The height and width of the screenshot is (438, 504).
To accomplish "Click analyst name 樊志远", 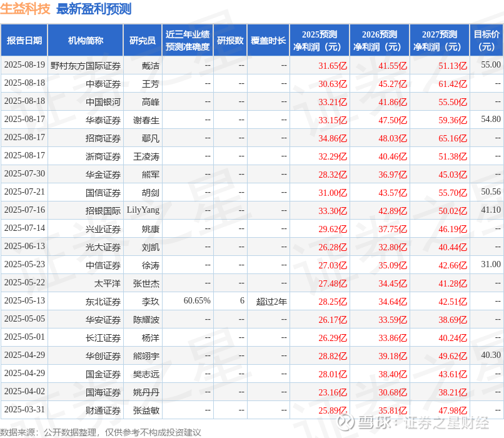I will click(x=146, y=375).
